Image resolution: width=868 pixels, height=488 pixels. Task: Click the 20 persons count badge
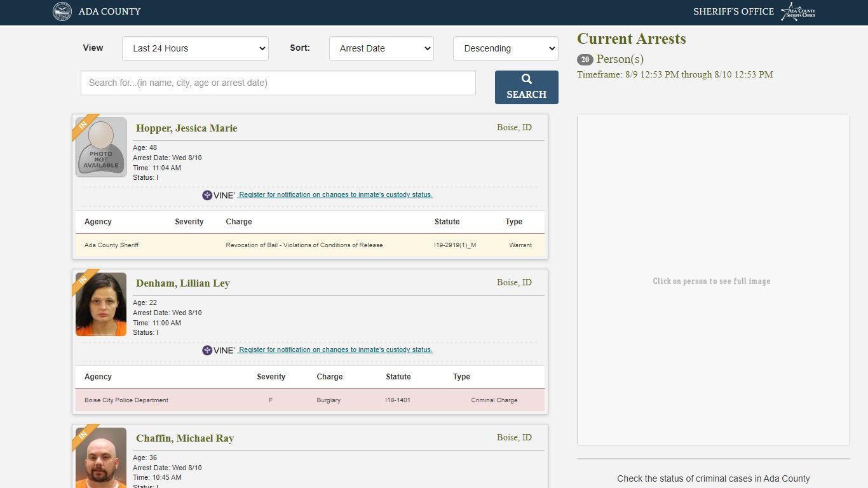pyautogui.click(x=585, y=60)
